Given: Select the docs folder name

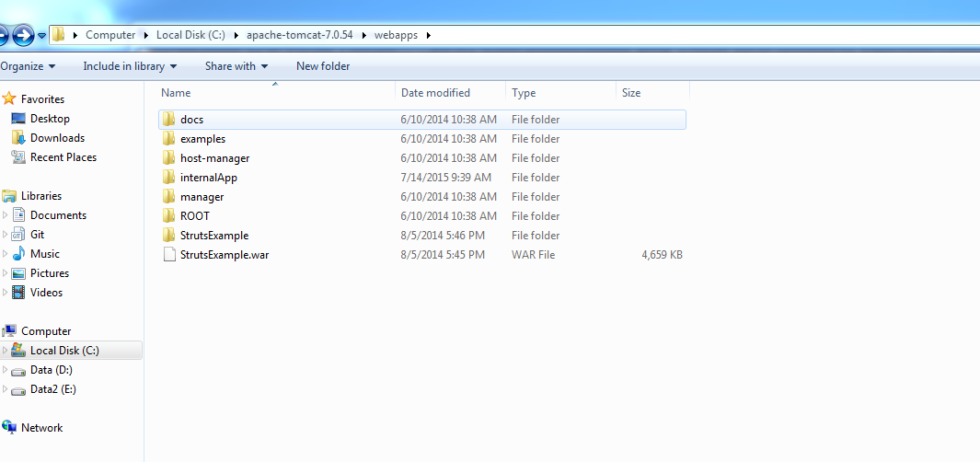Looking at the screenshot, I should 192,120.
